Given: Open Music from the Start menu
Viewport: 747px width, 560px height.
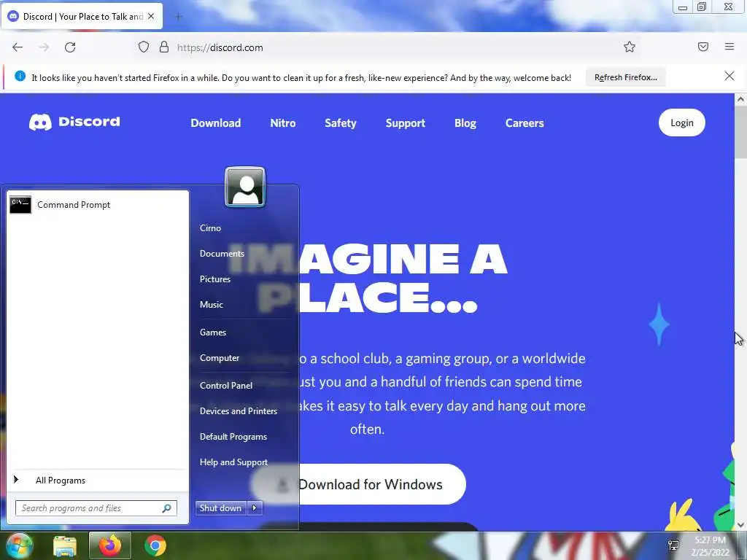Looking at the screenshot, I should click(x=211, y=305).
